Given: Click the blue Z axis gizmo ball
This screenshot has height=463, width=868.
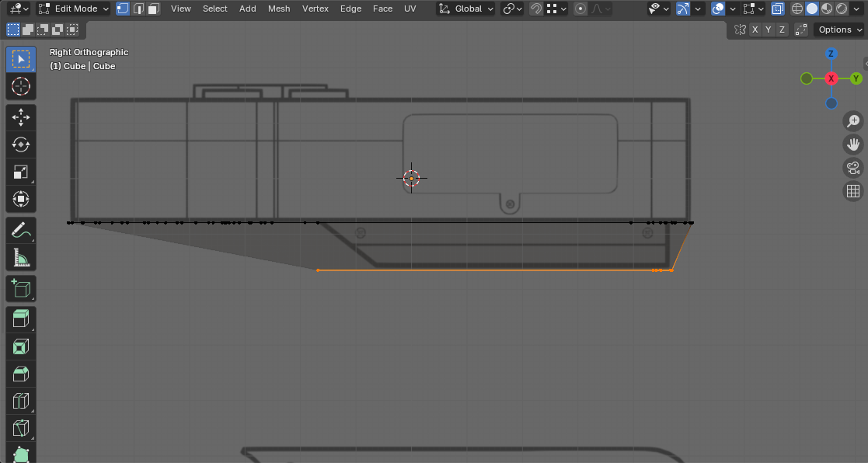Looking at the screenshot, I should click(x=831, y=54).
